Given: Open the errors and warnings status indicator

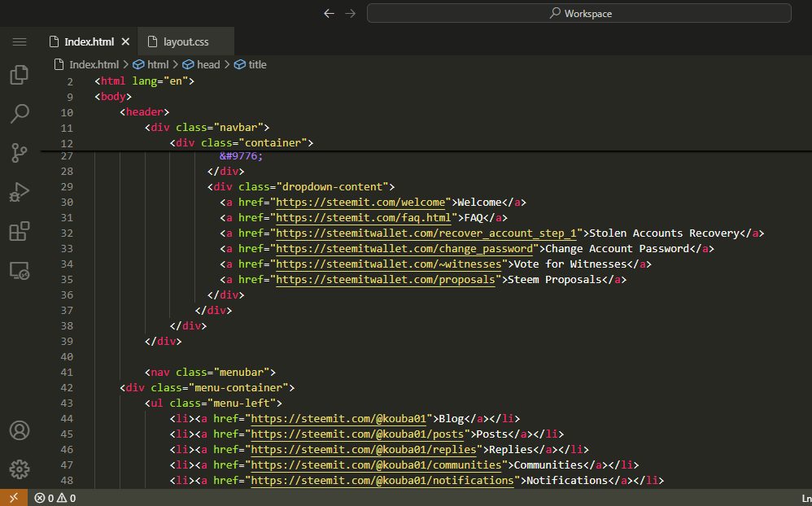Looking at the screenshot, I should coord(55,498).
